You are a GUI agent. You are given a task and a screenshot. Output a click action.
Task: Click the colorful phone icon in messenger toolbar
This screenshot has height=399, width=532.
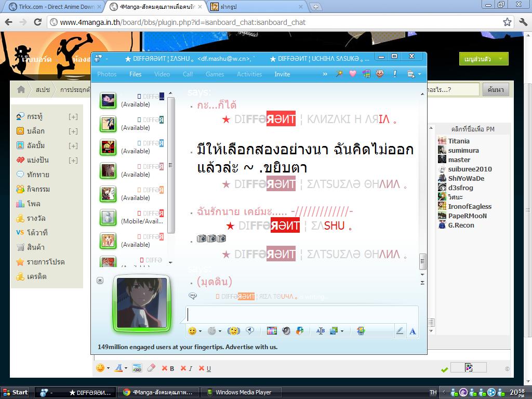point(361,331)
